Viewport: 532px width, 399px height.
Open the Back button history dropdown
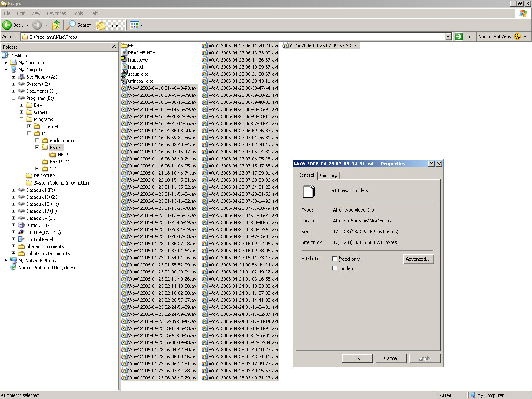(x=27, y=25)
